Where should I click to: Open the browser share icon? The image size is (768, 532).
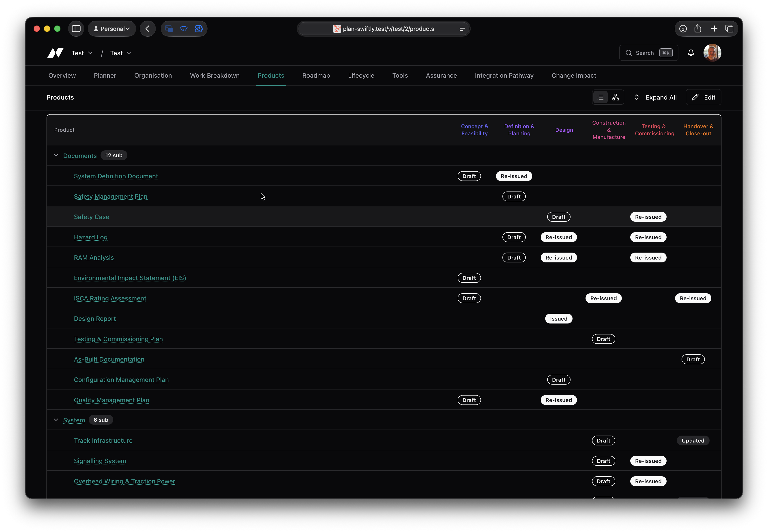[x=698, y=28]
